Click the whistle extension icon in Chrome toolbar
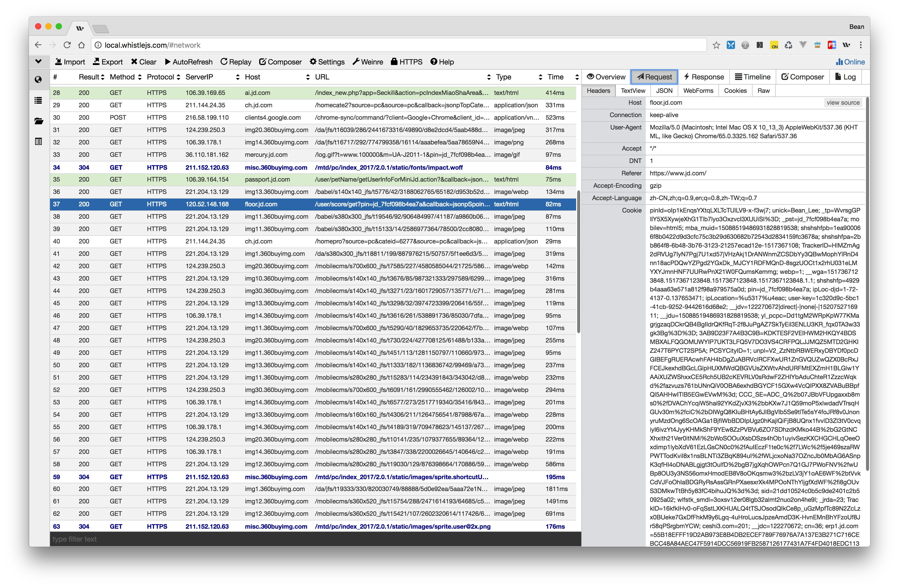Screen dimensions: 899x588 point(846,45)
